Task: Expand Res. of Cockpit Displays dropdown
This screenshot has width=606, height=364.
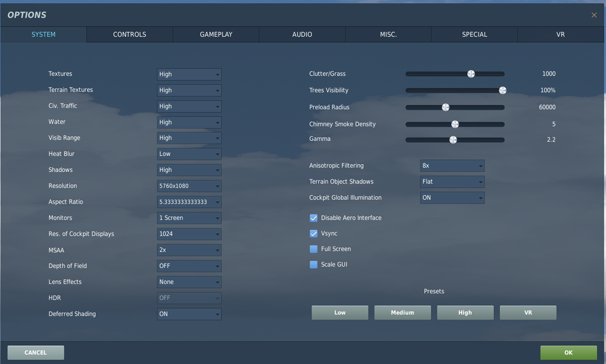Action: tap(189, 234)
